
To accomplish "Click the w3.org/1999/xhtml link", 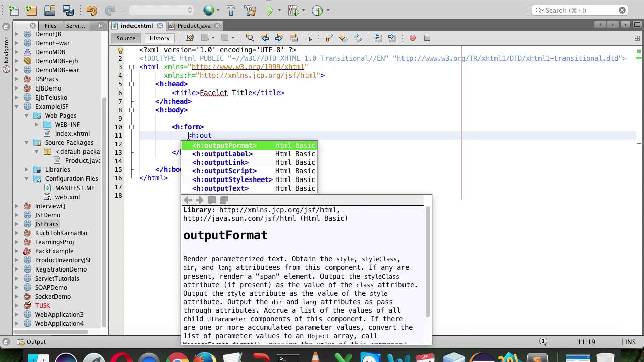I will [248, 67].
